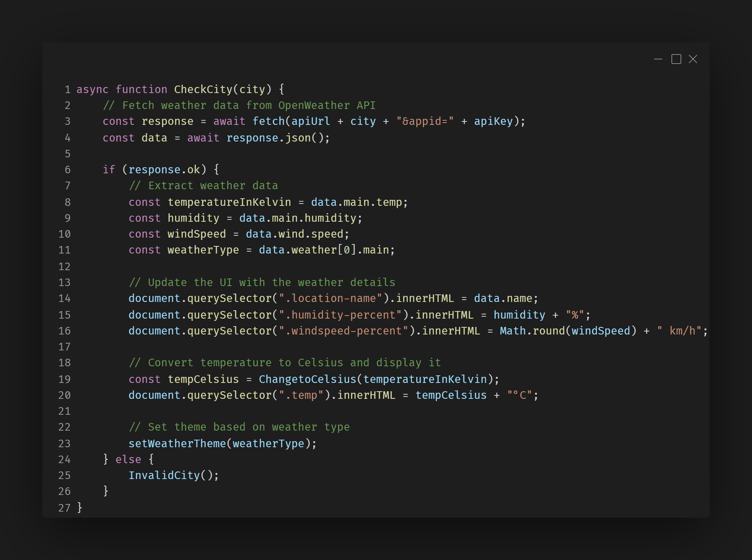Click the ".location-name" selector string
The height and width of the screenshot is (560, 752).
[x=331, y=298]
